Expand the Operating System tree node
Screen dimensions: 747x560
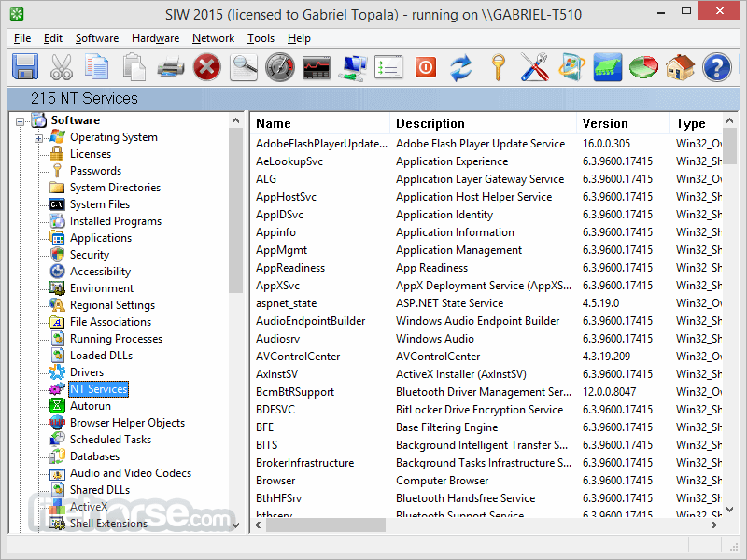click(38, 138)
